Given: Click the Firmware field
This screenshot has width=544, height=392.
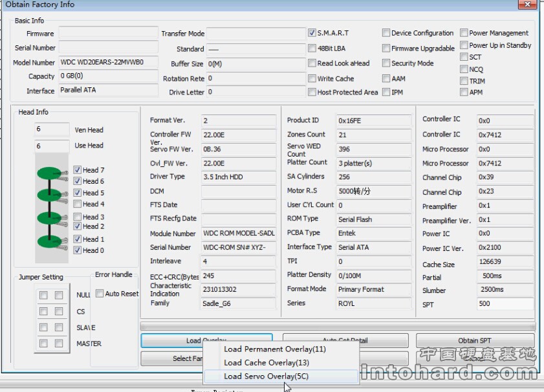Looking at the screenshot, I should (108, 32).
